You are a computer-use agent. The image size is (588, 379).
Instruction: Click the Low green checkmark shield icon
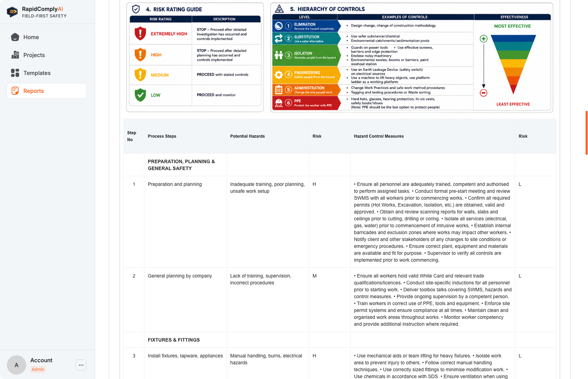pyautogui.click(x=140, y=95)
